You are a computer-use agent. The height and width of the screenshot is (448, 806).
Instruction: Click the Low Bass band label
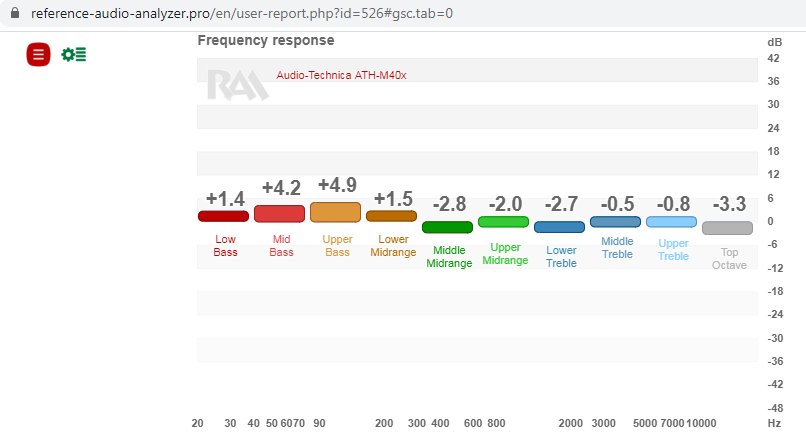pos(225,246)
